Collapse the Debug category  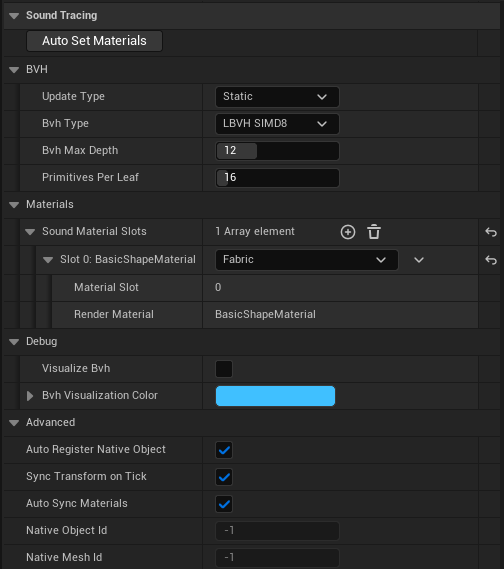click(x=14, y=342)
